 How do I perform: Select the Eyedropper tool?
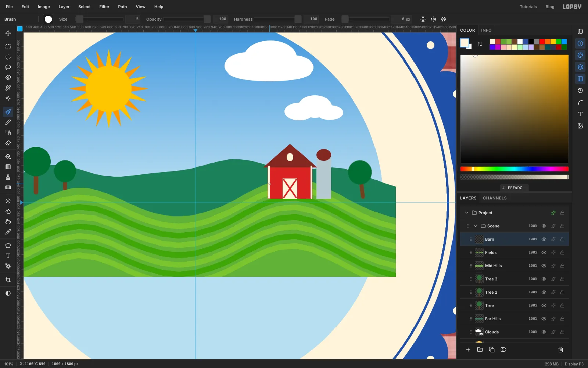click(x=8, y=232)
